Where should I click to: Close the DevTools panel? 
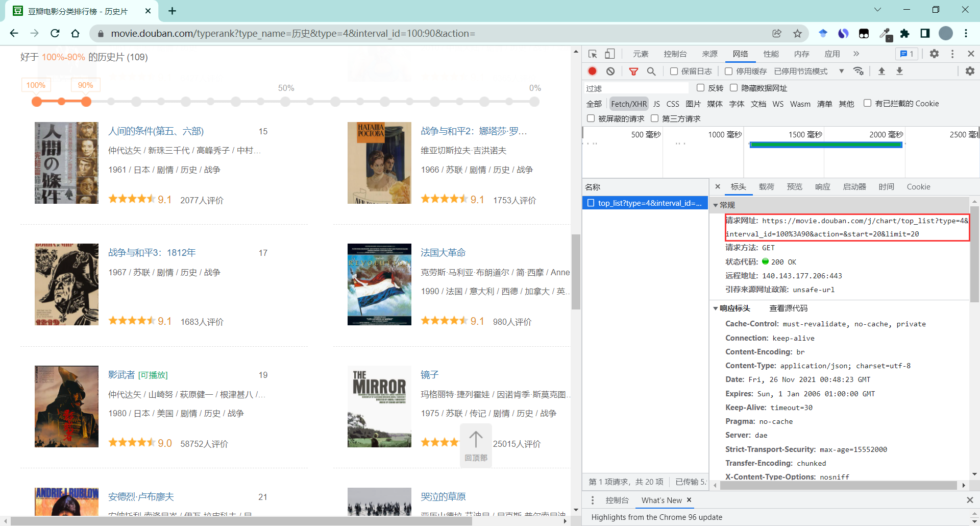pyautogui.click(x=971, y=54)
